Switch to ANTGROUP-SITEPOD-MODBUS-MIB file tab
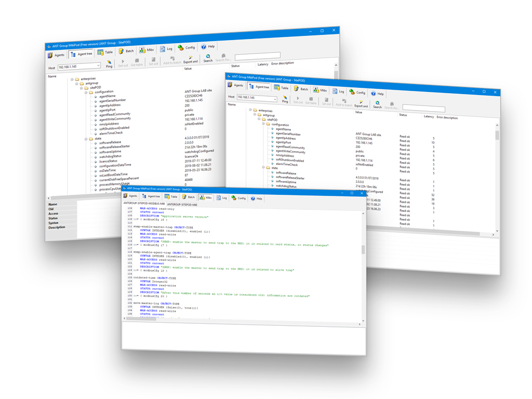 coord(144,203)
